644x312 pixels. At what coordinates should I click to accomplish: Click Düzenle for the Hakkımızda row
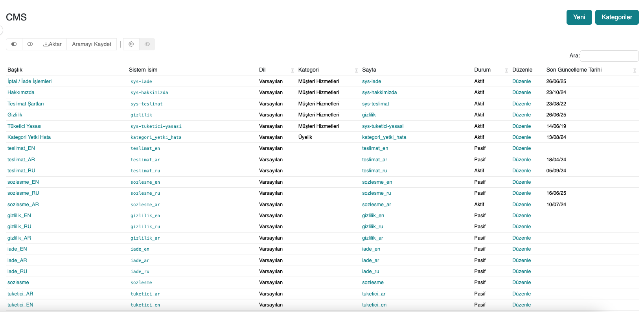[521, 92]
